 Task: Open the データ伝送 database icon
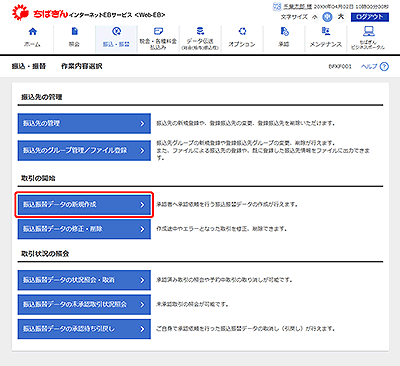(200, 31)
